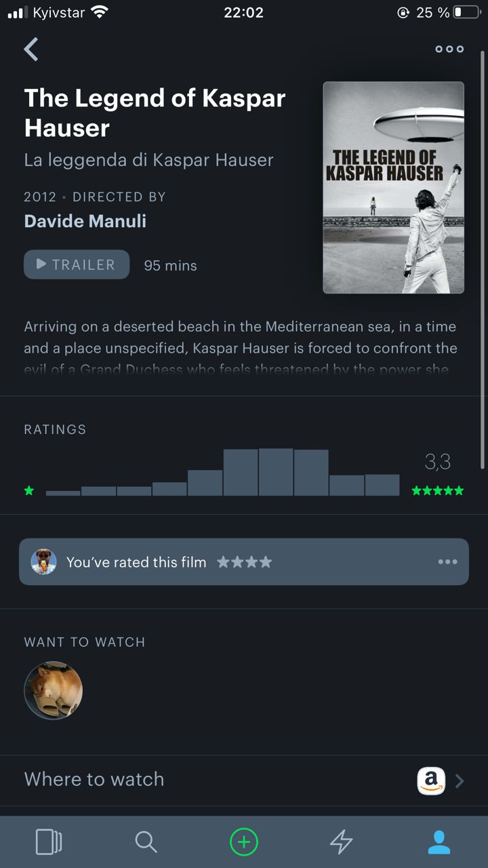Open the Search tab

(x=146, y=842)
